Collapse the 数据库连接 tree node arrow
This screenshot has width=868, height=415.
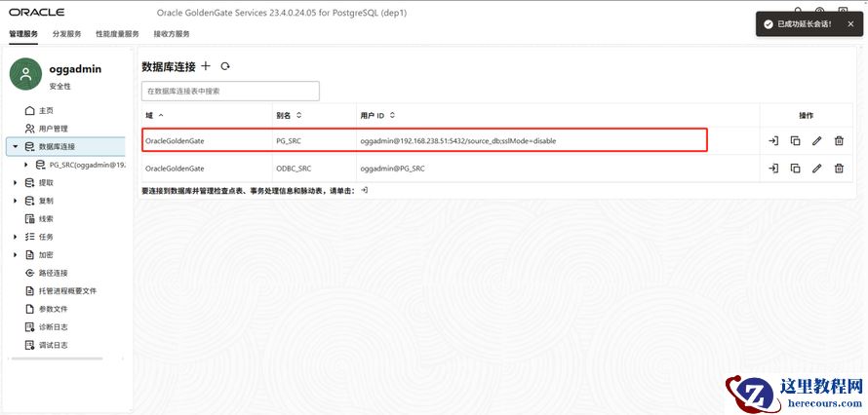coord(16,146)
